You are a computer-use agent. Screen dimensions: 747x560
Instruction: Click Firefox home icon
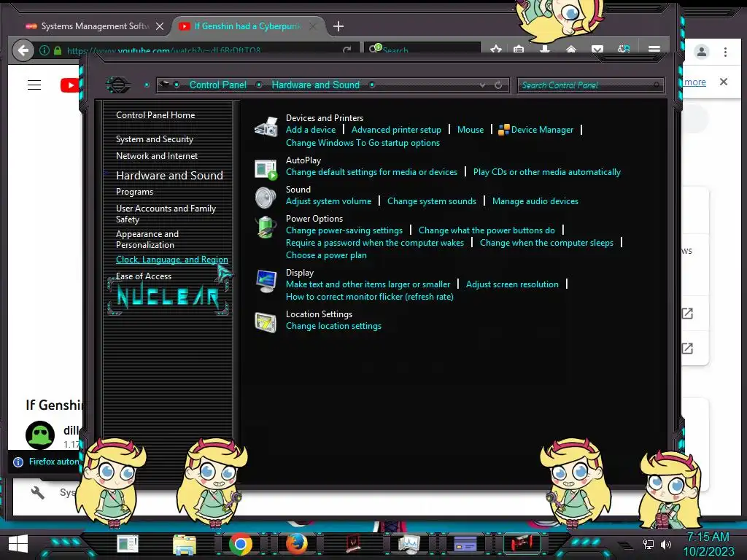[571, 49]
